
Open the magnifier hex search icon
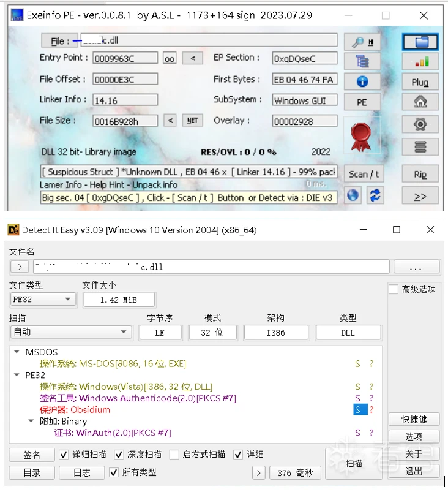tap(362, 42)
